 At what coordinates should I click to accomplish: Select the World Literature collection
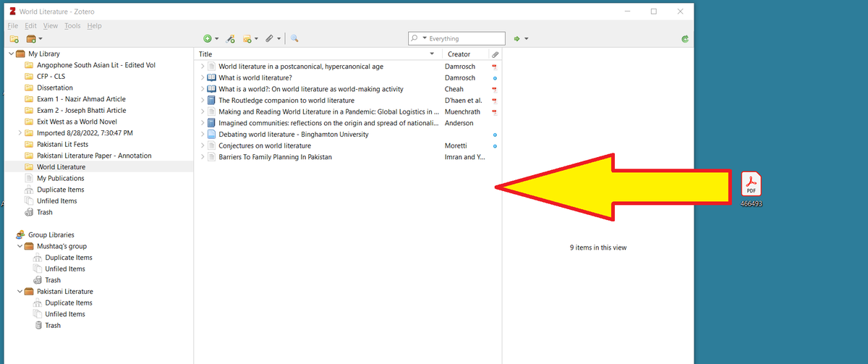[61, 167]
